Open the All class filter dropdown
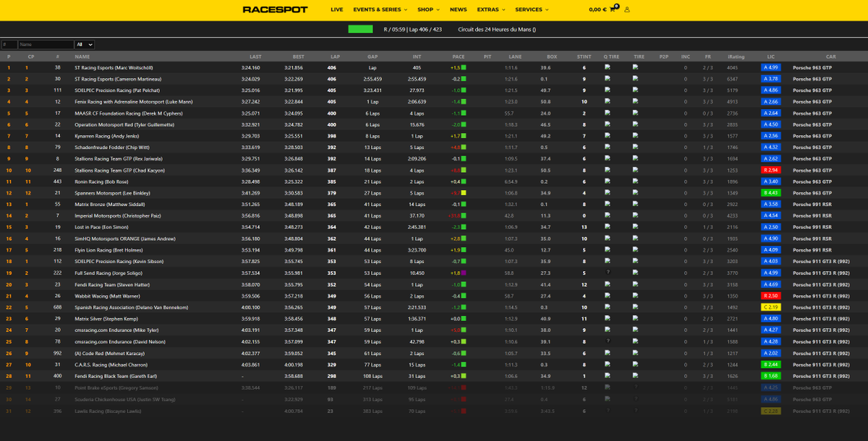The width and height of the screenshot is (868, 441). pos(85,44)
